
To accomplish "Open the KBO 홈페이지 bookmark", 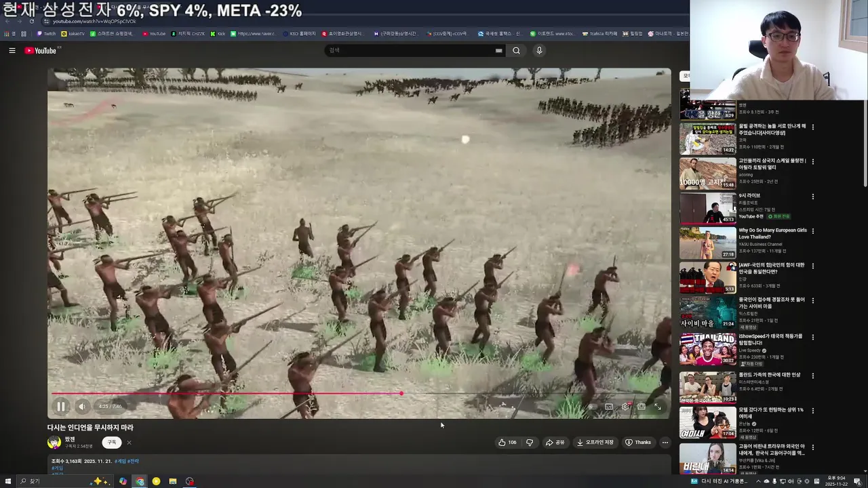I will tap(299, 33).
